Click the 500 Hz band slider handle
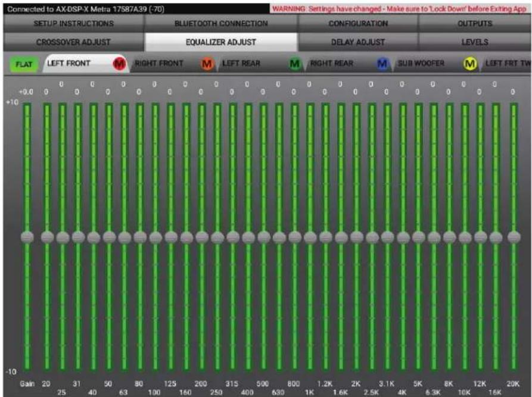Screen dimensions: 532x397 (264, 237)
